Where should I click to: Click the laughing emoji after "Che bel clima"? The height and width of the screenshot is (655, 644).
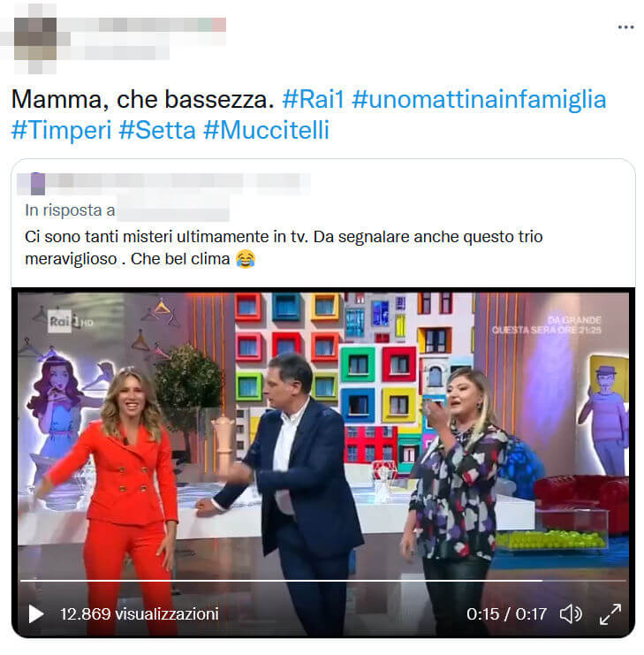point(246,259)
